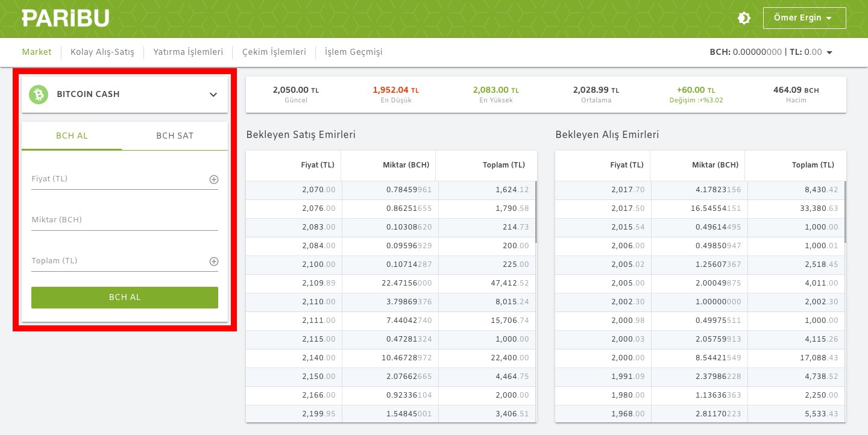Select buy order priced 2,006.00
The height and width of the screenshot is (435, 868).
click(x=700, y=246)
